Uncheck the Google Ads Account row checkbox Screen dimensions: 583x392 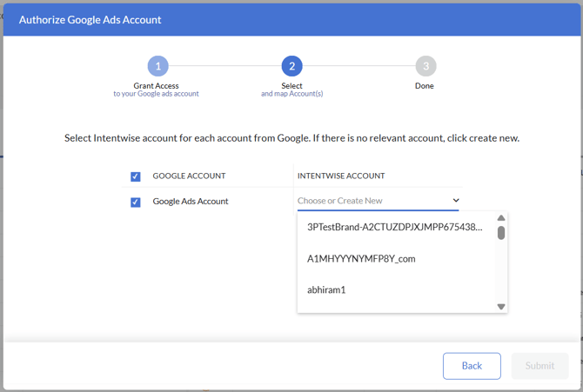tap(136, 203)
